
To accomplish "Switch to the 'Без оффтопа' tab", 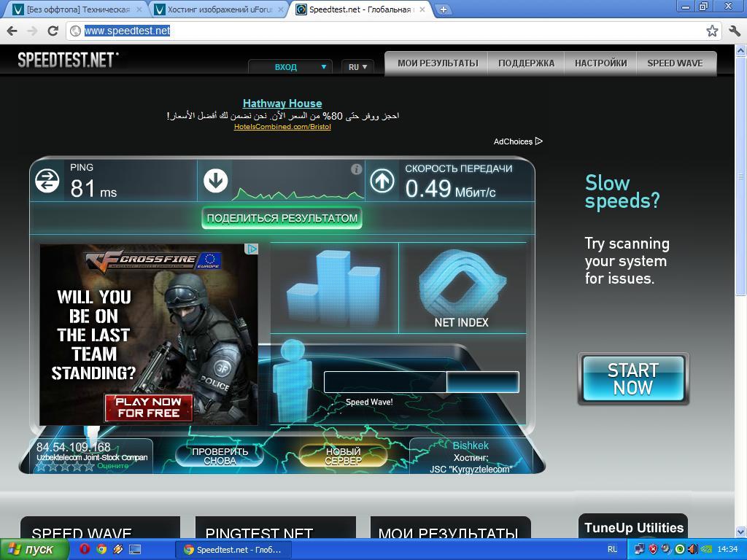I will pyautogui.click(x=75, y=9).
